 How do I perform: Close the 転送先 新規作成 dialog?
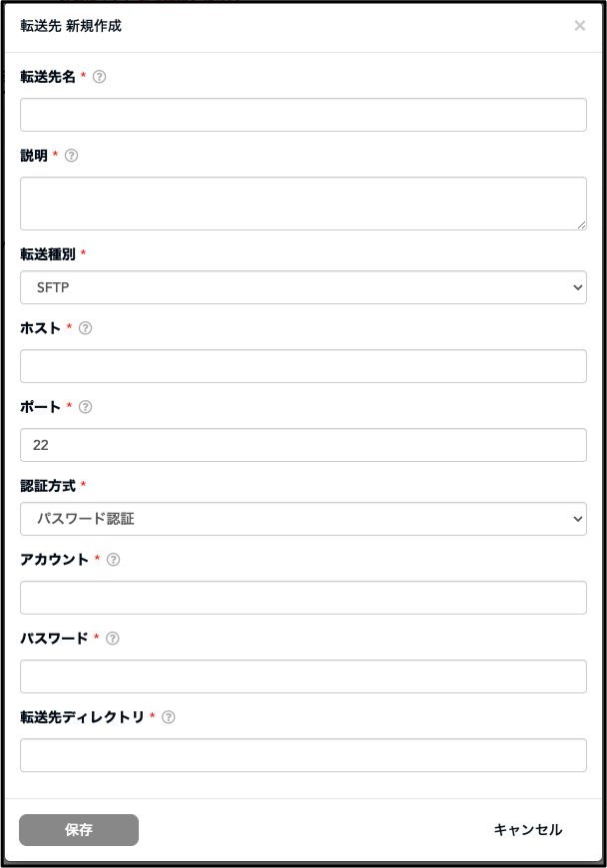[x=580, y=26]
